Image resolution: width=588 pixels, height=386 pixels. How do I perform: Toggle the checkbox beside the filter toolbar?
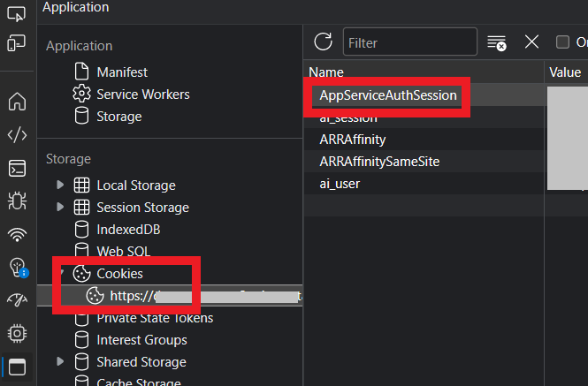tap(562, 42)
